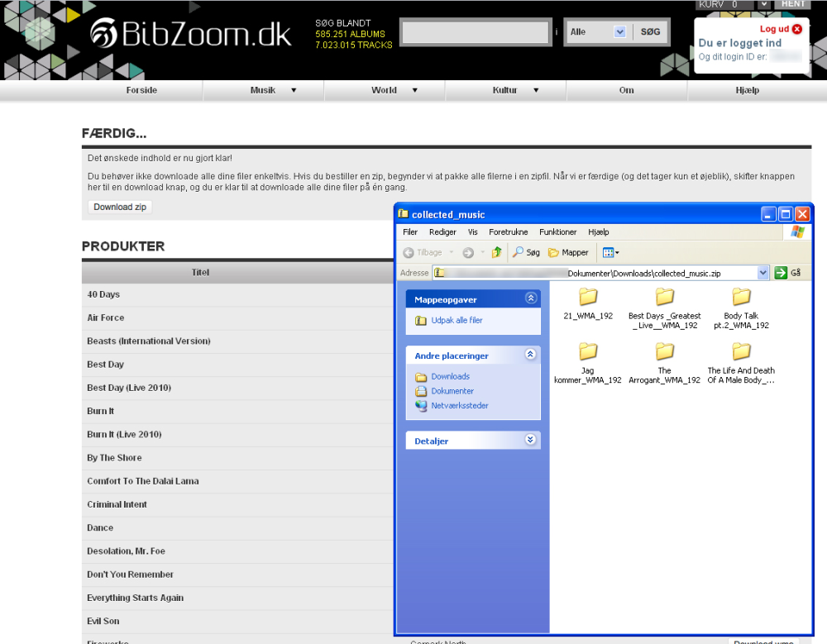The image size is (827, 644).
Task: Click the SØG search button
Action: point(650,31)
